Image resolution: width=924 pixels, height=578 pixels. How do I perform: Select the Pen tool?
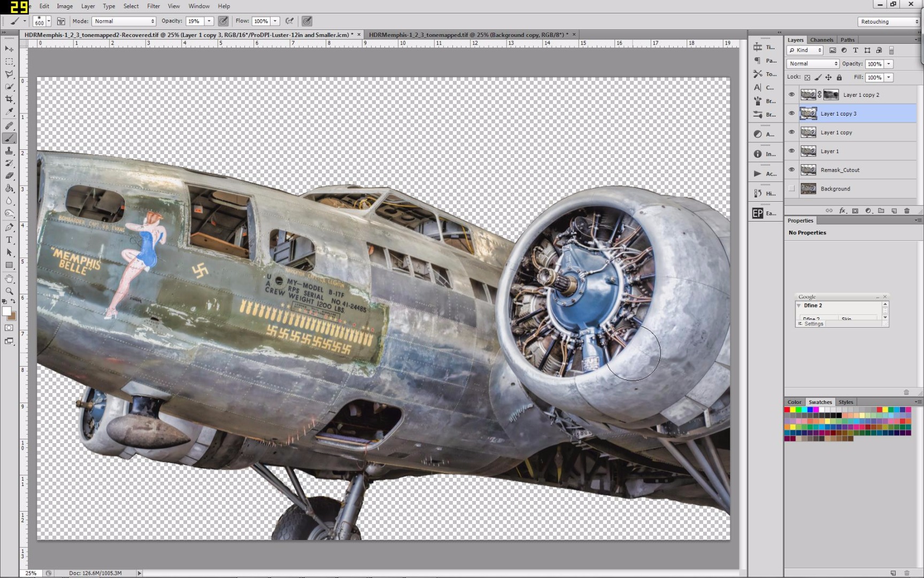click(9, 227)
